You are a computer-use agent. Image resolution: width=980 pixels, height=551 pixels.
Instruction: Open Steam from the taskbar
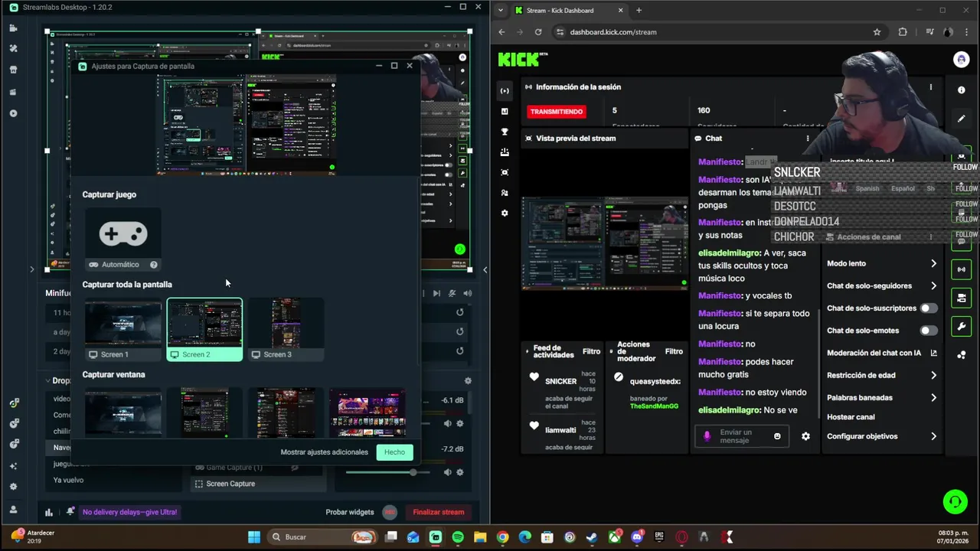[592, 537]
